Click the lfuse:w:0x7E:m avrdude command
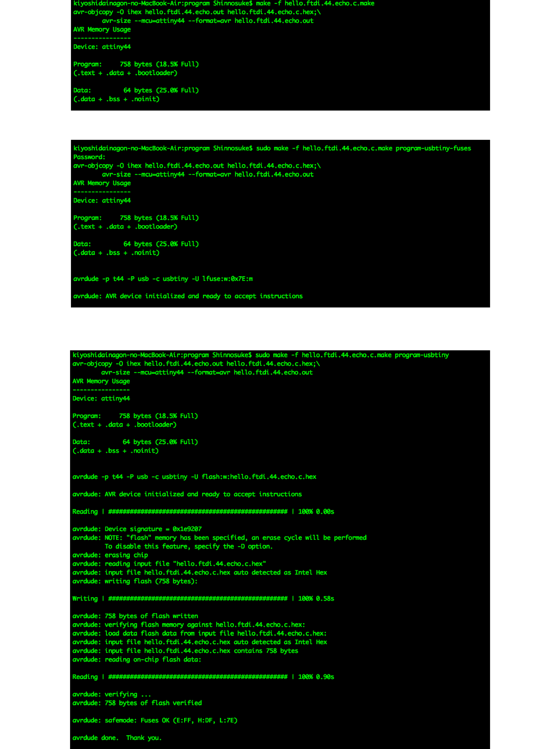The width and height of the screenshot is (560, 749). 163,279
